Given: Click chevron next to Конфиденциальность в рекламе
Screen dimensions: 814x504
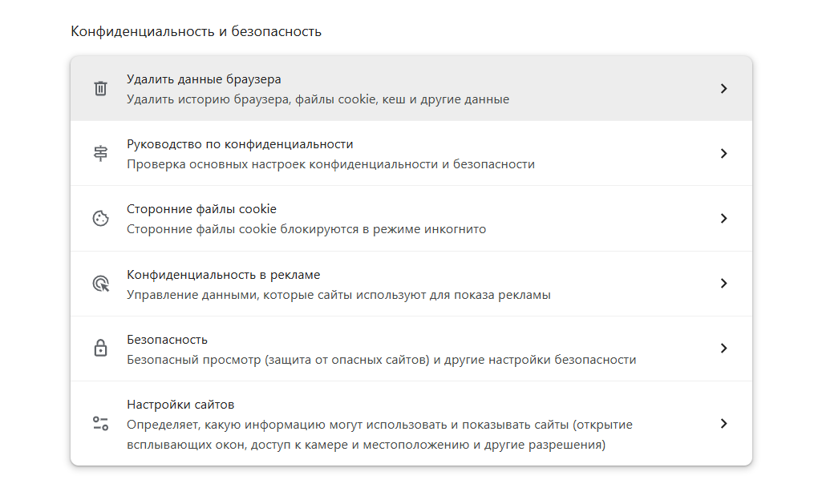Looking at the screenshot, I should tap(723, 283).
